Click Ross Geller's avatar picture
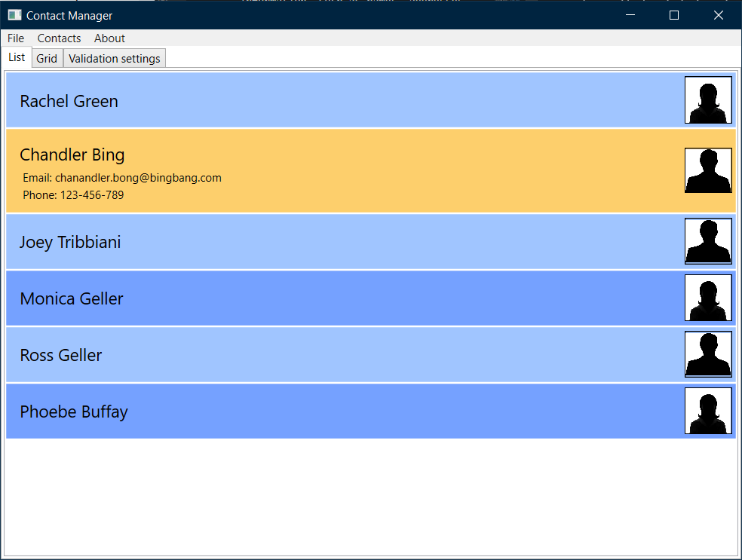This screenshot has width=742, height=560. click(708, 354)
